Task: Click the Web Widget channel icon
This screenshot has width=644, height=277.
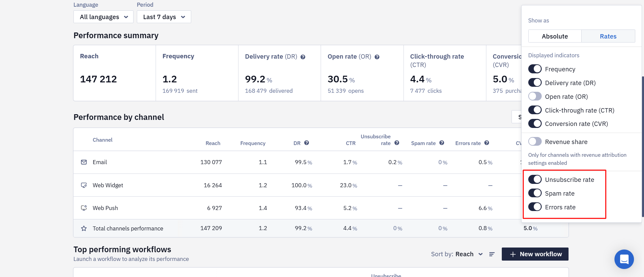Action: [x=84, y=185]
